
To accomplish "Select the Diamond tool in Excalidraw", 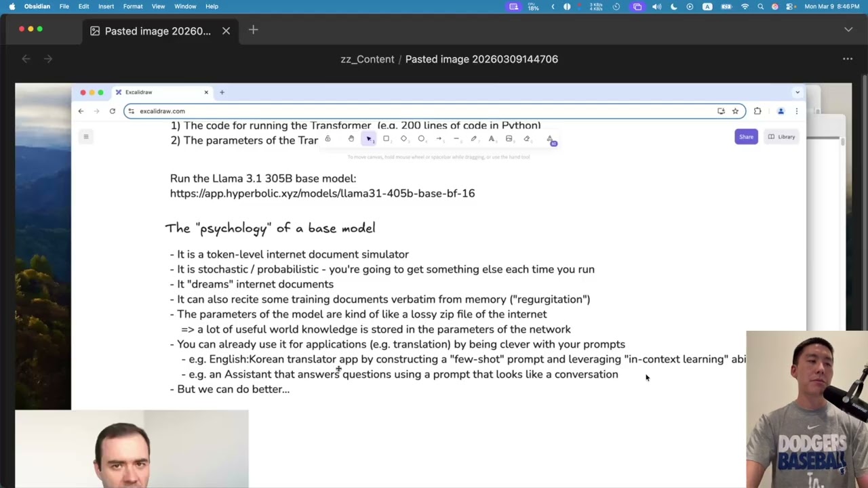I will [x=403, y=139].
